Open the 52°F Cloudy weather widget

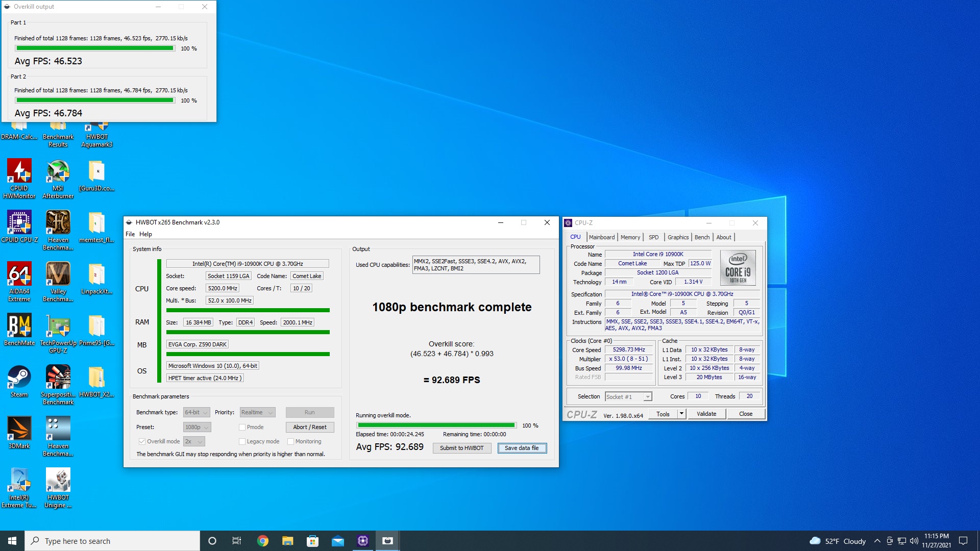[x=838, y=541]
